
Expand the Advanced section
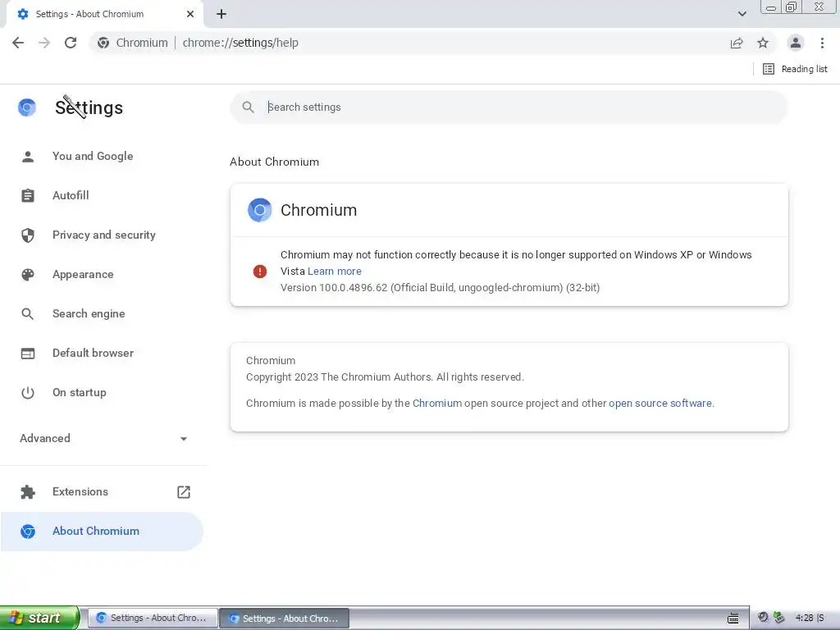click(103, 438)
